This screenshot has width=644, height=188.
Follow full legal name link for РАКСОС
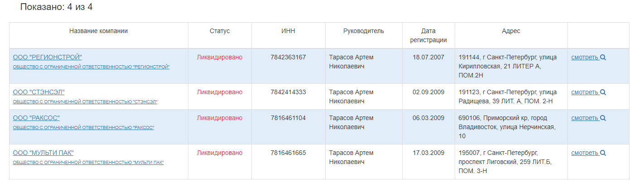(x=83, y=128)
